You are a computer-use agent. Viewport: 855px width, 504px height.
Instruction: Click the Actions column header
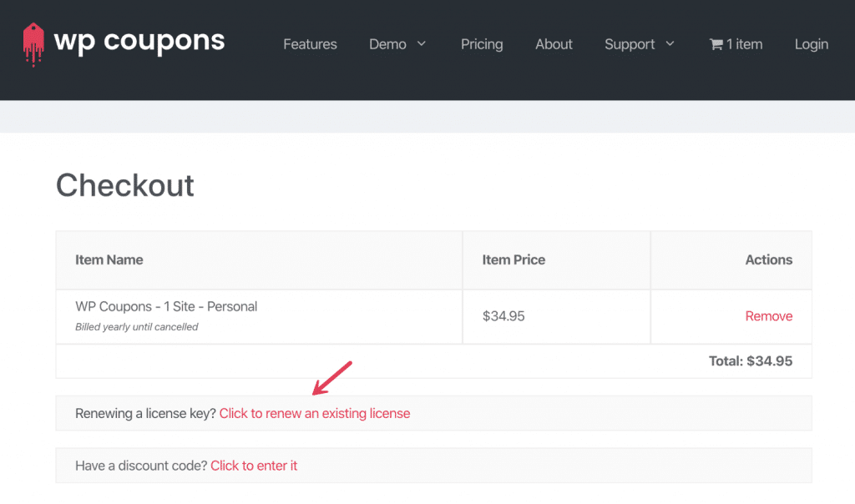pyautogui.click(x=769, y=260)
